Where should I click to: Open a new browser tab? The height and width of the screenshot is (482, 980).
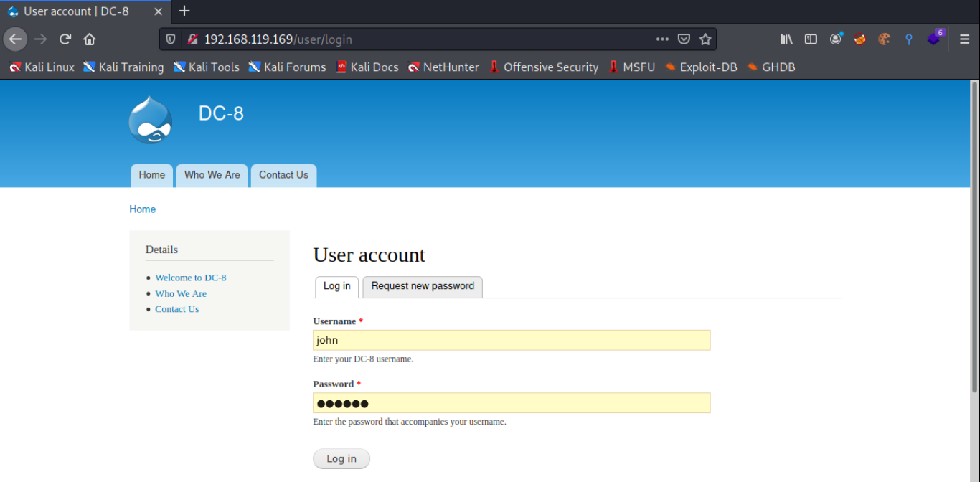184,11
